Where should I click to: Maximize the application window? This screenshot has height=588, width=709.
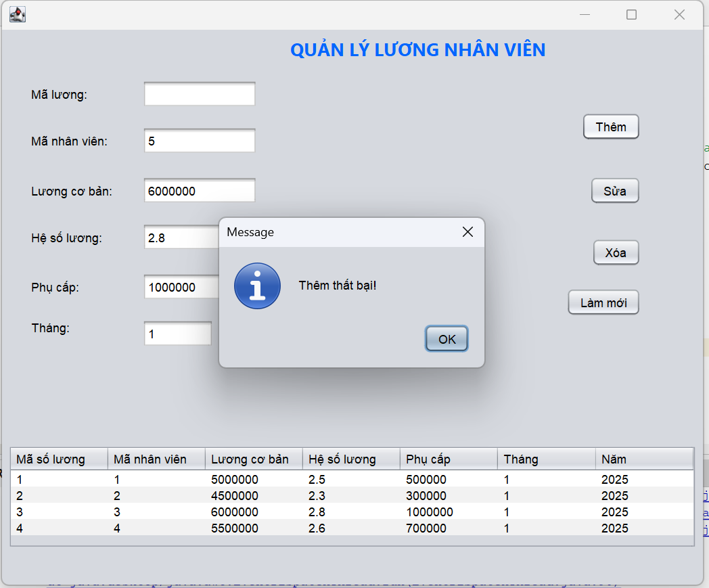(631, 14)
